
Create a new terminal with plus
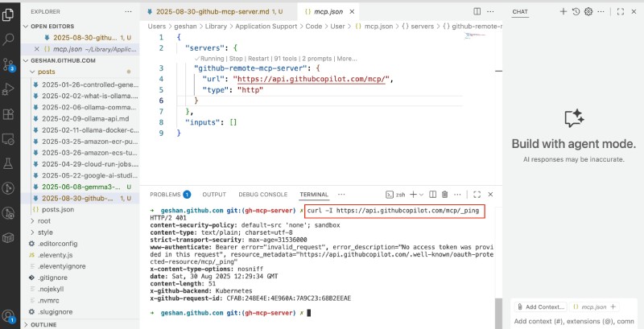(413, 195)
